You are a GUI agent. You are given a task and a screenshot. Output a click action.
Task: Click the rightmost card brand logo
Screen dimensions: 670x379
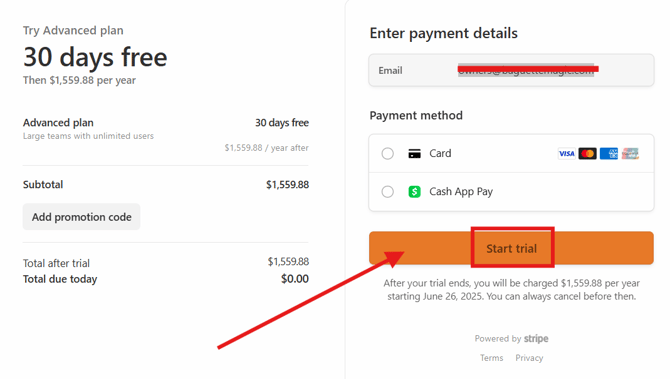coord(630,153)
